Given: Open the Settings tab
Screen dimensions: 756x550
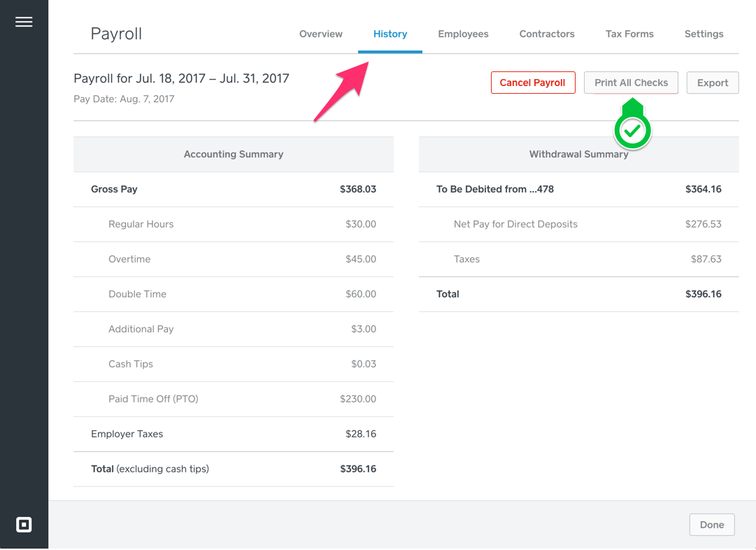Looking at the screenshot, I should 704,34.
